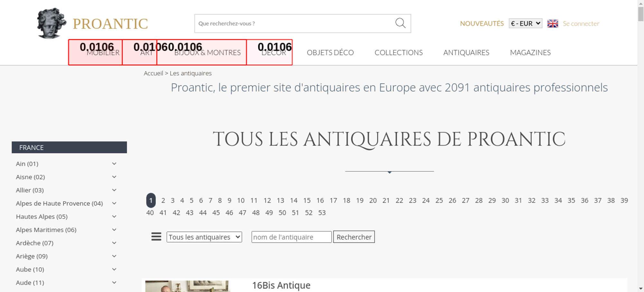Open the 16Bis Antique dealer thumbnail
Viewport: 644px width, 292px height.
pyautogui.click(x=187, y=286)
